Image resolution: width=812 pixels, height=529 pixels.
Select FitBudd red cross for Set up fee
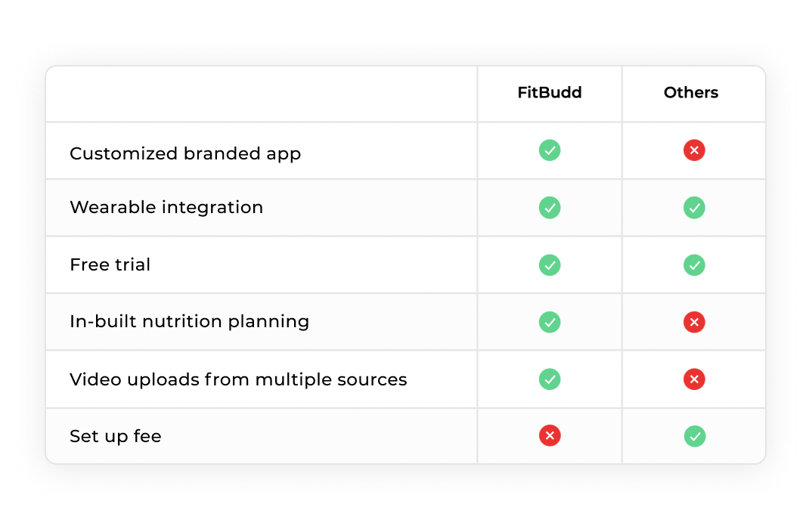pos(550,436)
